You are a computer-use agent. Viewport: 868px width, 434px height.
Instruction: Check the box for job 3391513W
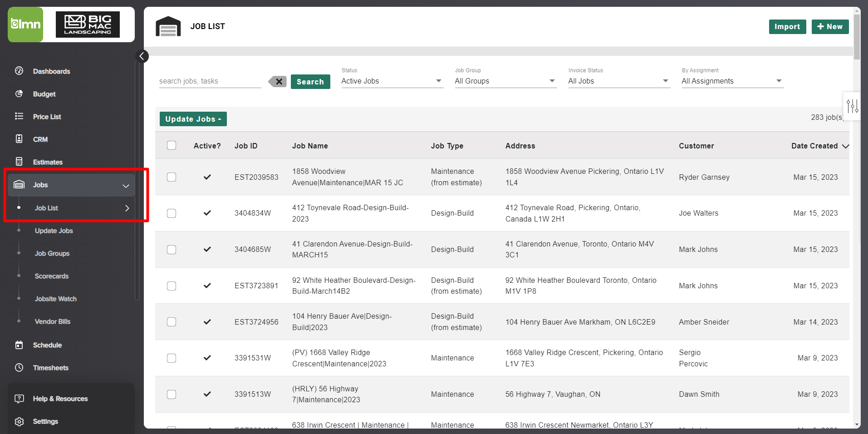(172, 395)
